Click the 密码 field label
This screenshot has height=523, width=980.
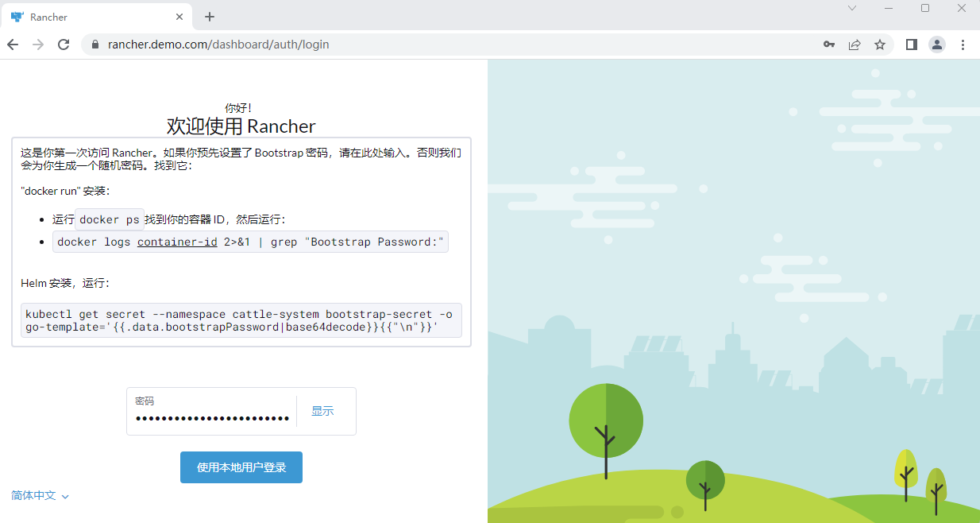145,401
